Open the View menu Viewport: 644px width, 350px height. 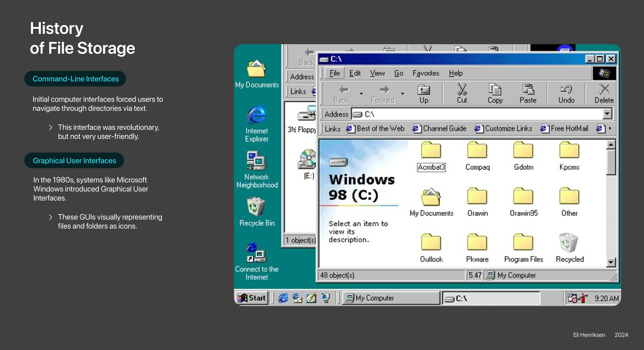[x=377, y=73]
